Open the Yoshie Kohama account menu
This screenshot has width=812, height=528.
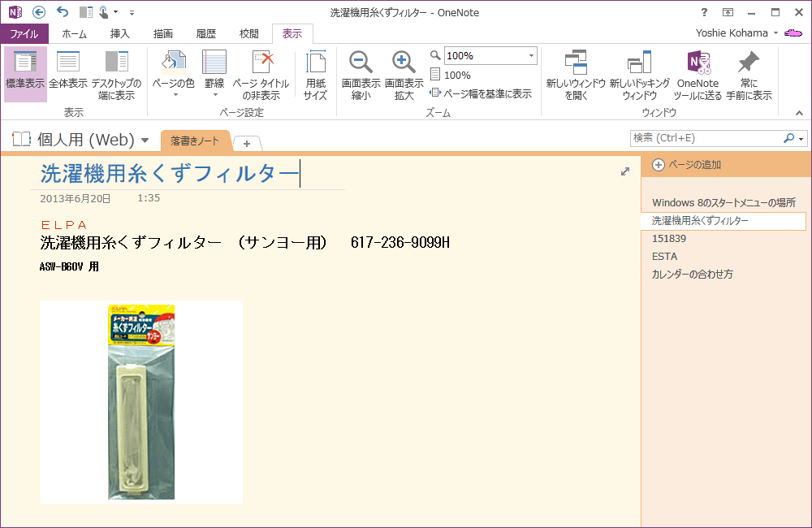(736, 33)
